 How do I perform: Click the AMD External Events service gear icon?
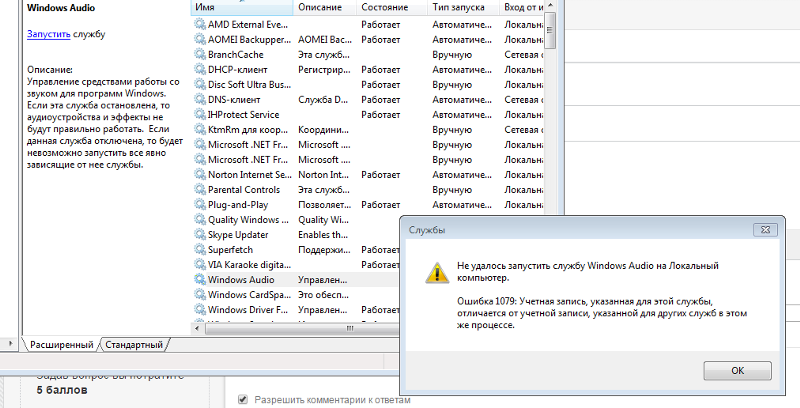point(199,24)
